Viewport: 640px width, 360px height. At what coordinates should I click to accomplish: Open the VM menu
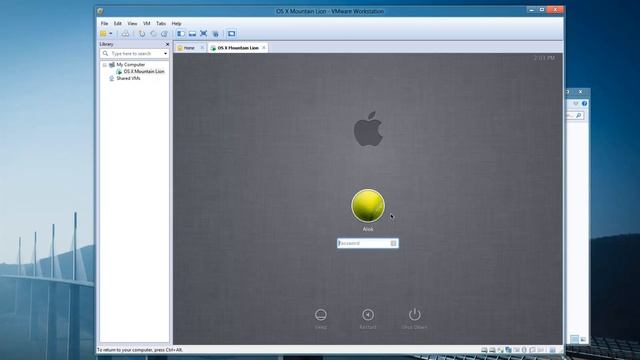pos(147,24)
